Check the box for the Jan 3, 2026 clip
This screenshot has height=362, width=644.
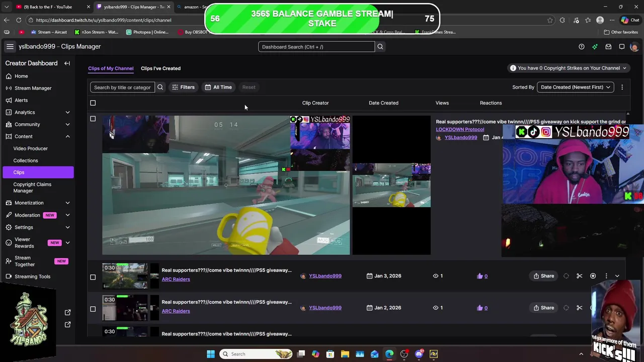coord(93,277)
